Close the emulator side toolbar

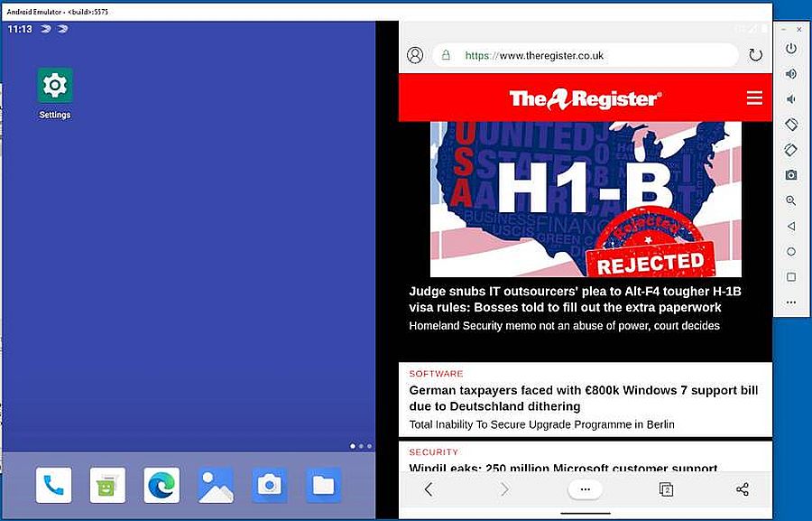click(799, 30)
